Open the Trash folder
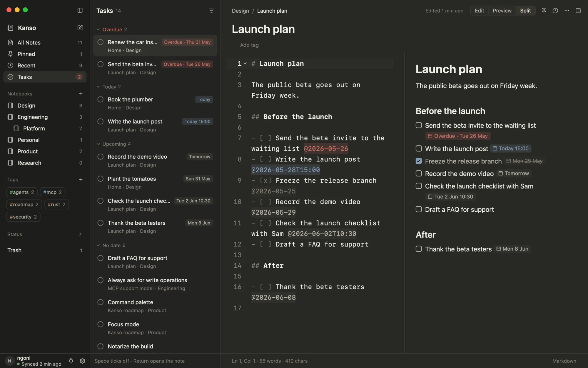The width and height of the screenshot is (588, 368). 45,250
